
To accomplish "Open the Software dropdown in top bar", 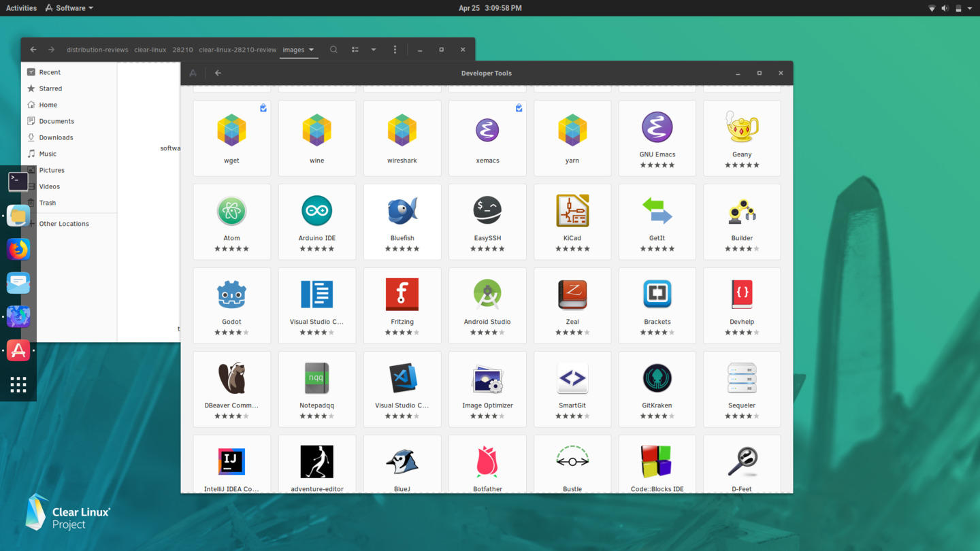I will [69, 8].
